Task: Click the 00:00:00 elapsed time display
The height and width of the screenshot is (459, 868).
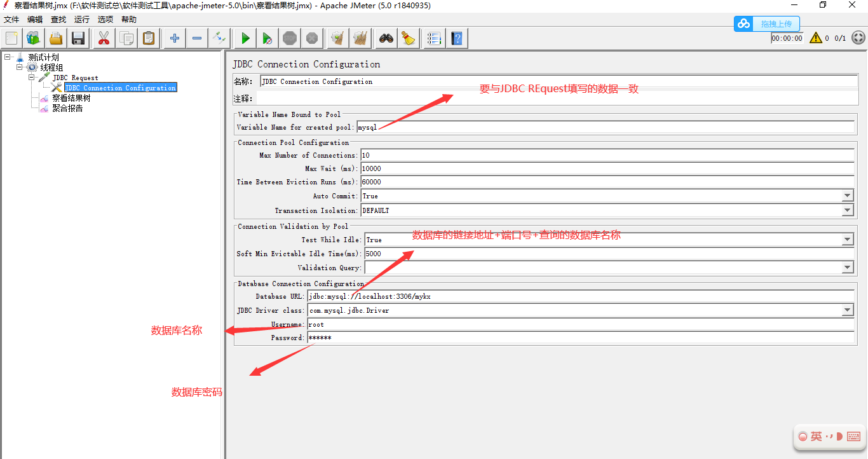Action: tap(787, 38)
